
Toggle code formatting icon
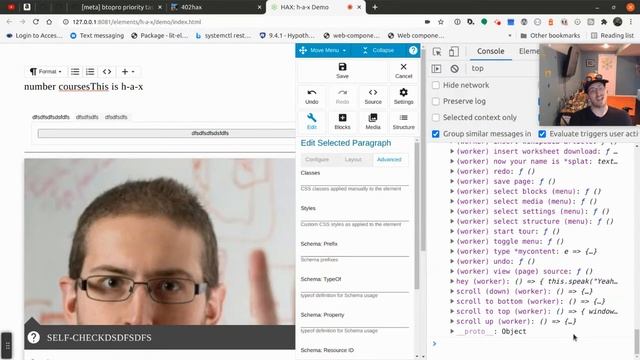point(107,71)
